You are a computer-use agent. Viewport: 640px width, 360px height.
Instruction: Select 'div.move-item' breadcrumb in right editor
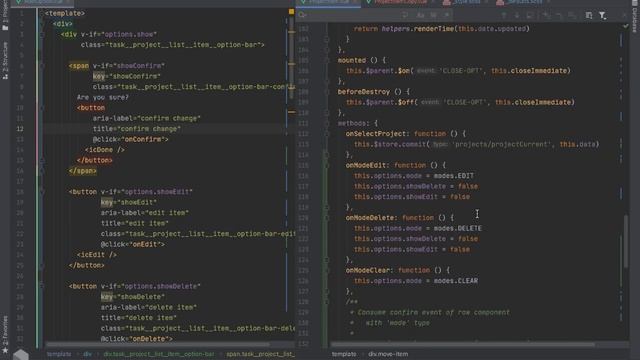[388, 354]
